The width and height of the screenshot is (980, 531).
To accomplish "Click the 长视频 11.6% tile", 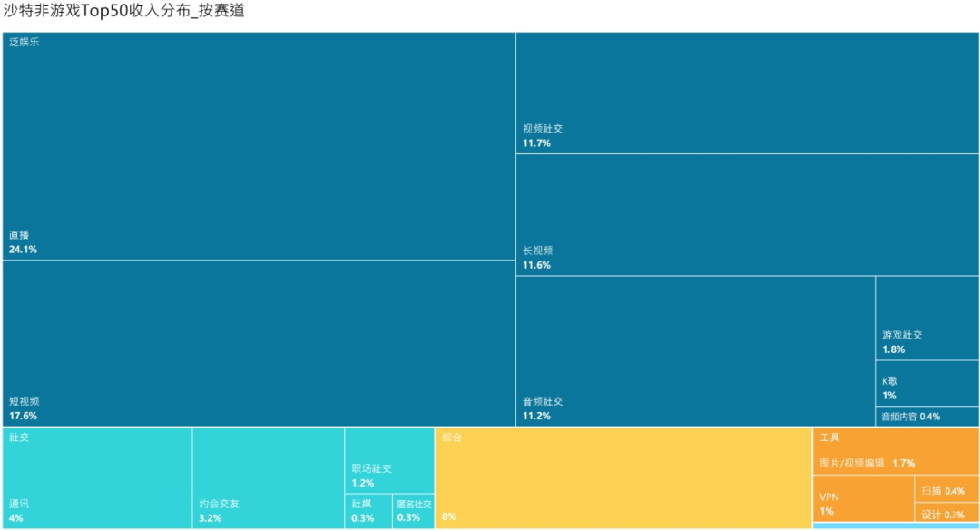I will tap(747, 215).
